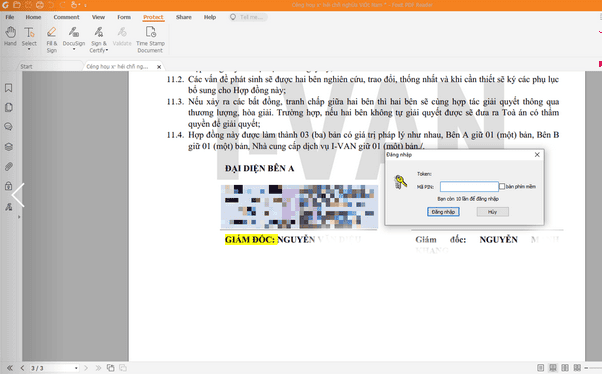602x377 pixels.
Task: Expand the Select tool dropdown arrow
Action: pyautogui.click(x=29, y=50)
